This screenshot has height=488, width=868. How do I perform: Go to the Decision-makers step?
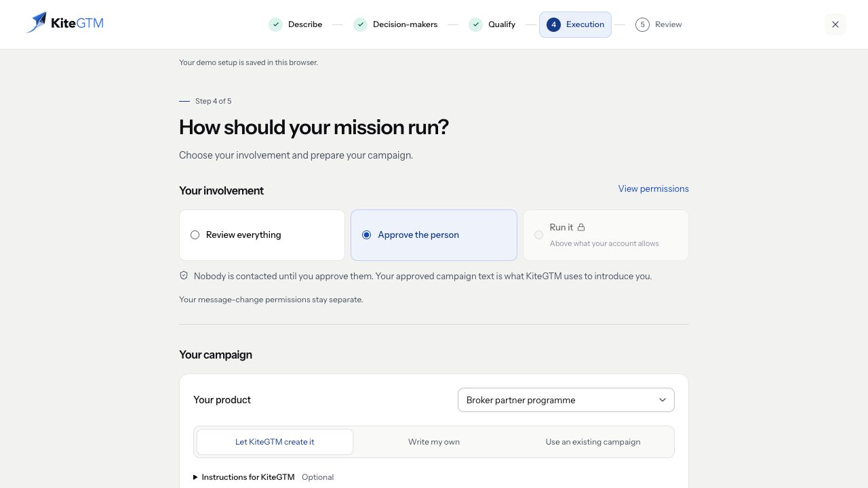pos(396,24)
